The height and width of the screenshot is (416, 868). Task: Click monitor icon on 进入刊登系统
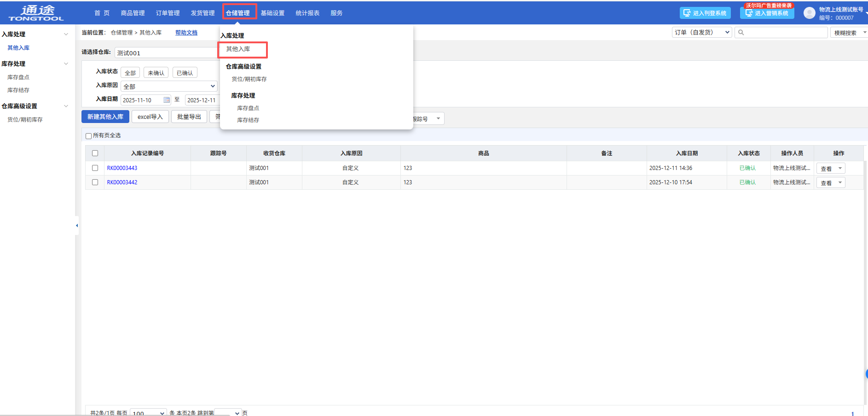click(687, 13)
